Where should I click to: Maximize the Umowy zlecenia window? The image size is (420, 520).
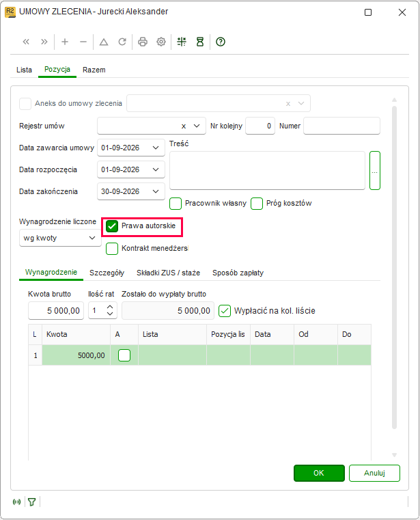coord(368,12)
